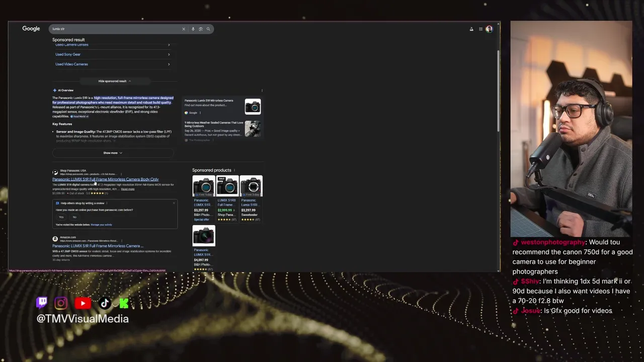Open Panasonic LUMIX S1R Body Only link
The width and height of the screenshot is (644, 362).
(105, 179)
